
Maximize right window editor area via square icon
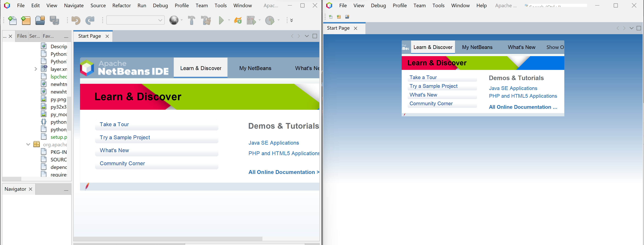pyautogui.click(x=638, y=28)
